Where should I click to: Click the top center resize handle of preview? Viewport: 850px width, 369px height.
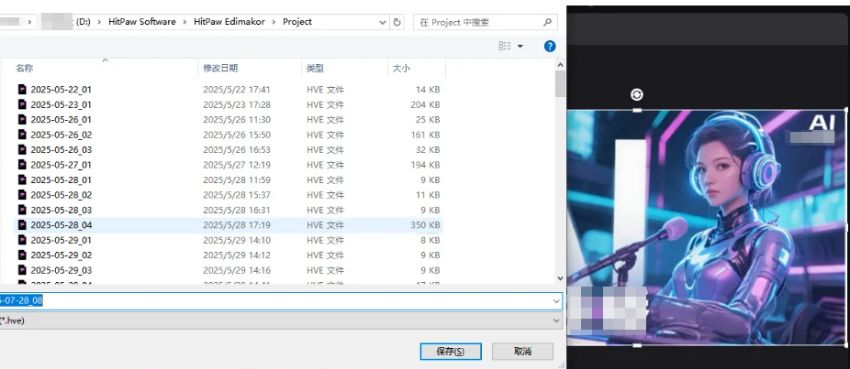coord(638,111)
